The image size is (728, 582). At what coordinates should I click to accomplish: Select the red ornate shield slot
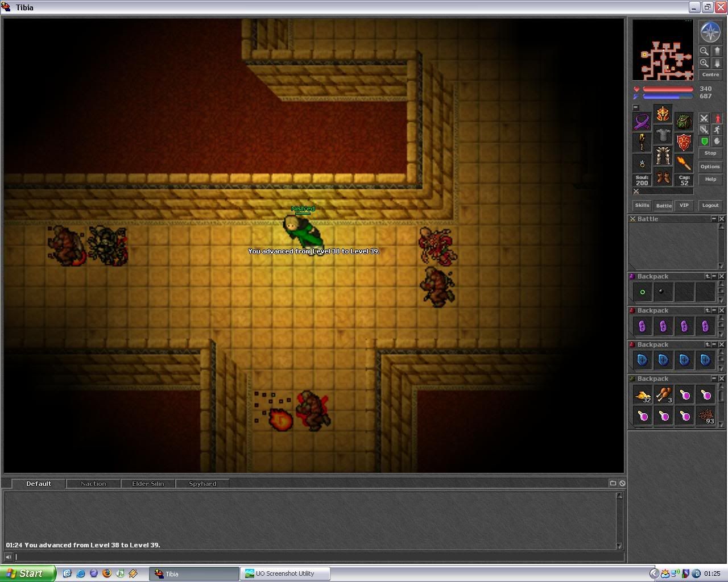(684, 143)
